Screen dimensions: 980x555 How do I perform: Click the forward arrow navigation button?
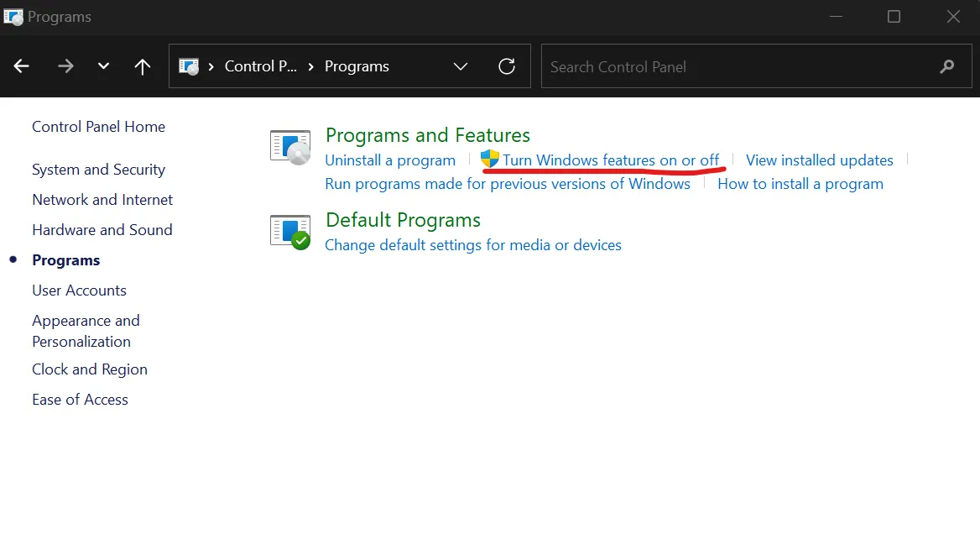65,66
